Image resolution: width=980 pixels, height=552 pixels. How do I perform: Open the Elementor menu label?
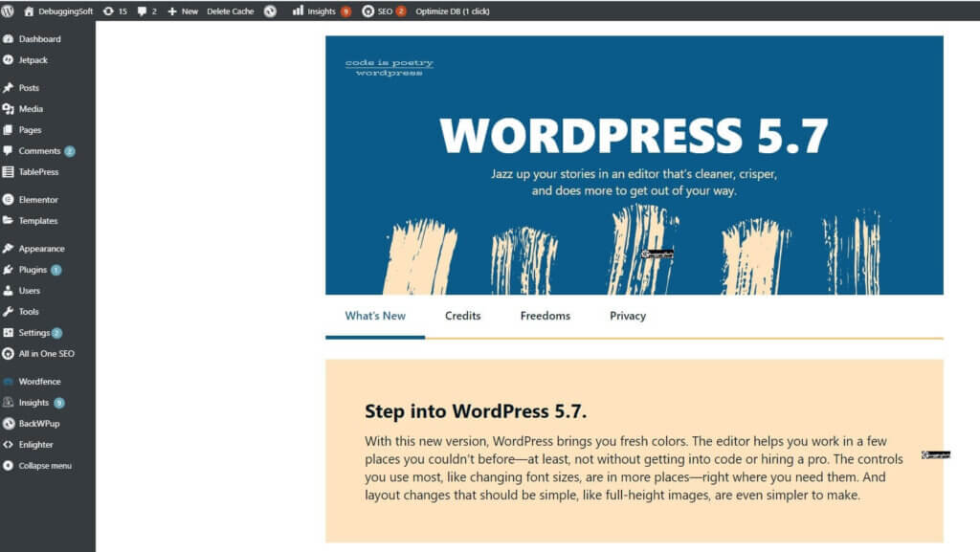tap(38, 200)
